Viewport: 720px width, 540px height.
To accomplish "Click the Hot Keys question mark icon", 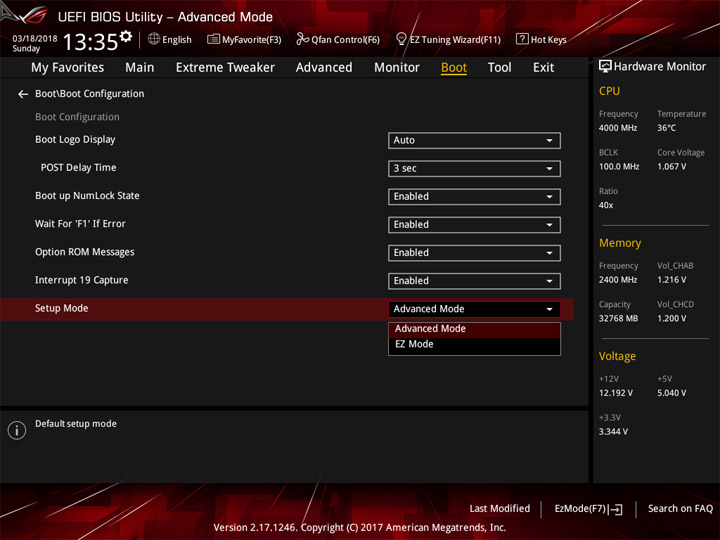I will tap(522, 39).
